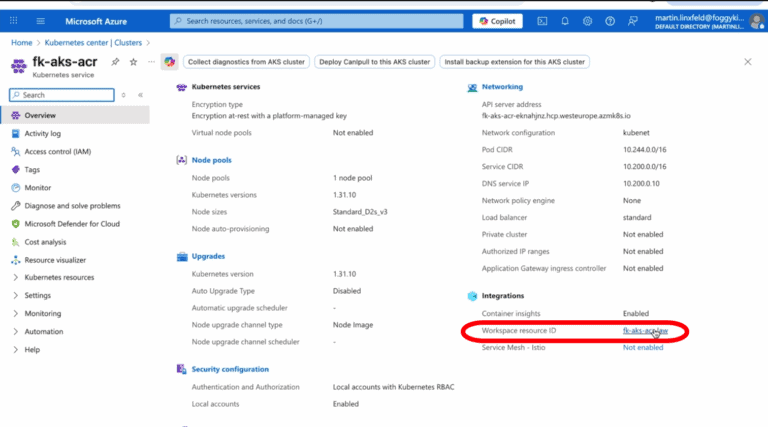Mark fk-aks-acr as favorite star
The image size is (768, 427).
[133, 62]
